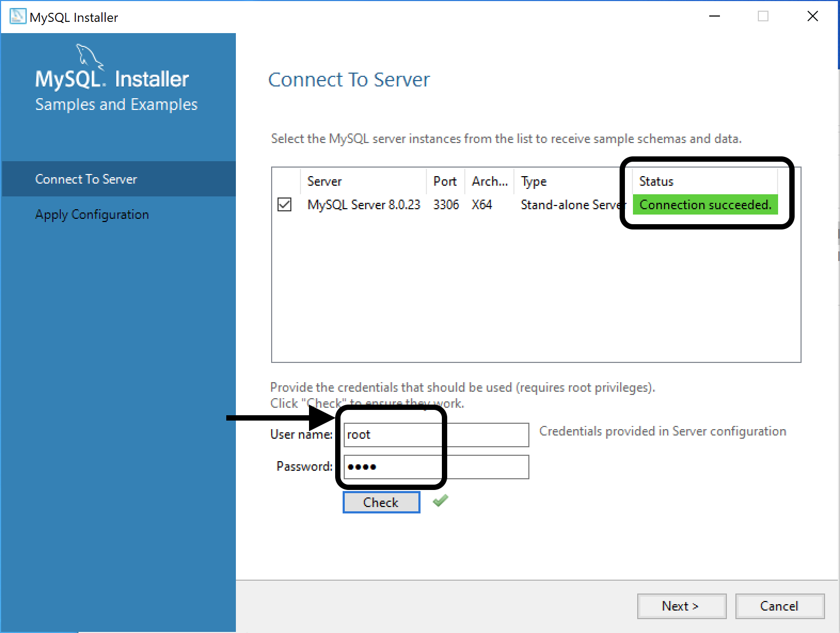Screen dimensions: 840x633
Task: Click the Port column header
Action: [x=446, y=181]
